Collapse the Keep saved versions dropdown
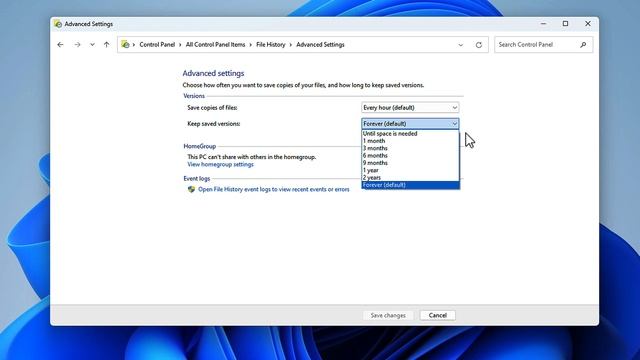640x360 pixels. pyautogui.click(x=410, y=124)
